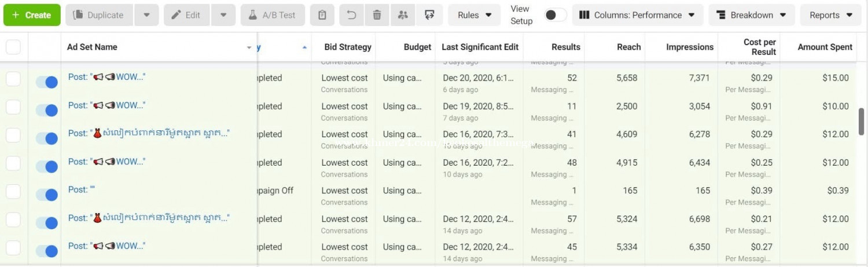The width and height of the screenshot is (868, 267).
Task: Click the undo arrow icon
Action: coord(351,15)
